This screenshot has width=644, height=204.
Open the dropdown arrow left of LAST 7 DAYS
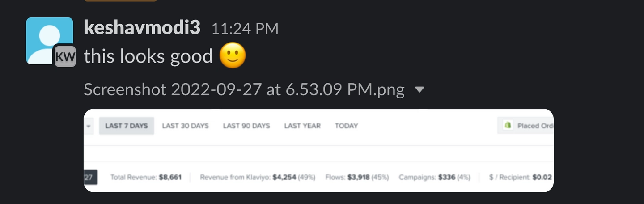[x=89, y=126]
